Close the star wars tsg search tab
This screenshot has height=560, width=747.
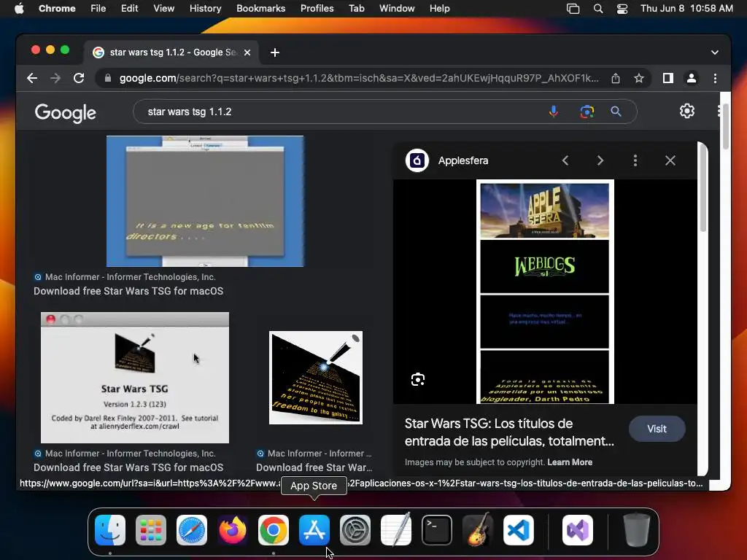(247, 52)
